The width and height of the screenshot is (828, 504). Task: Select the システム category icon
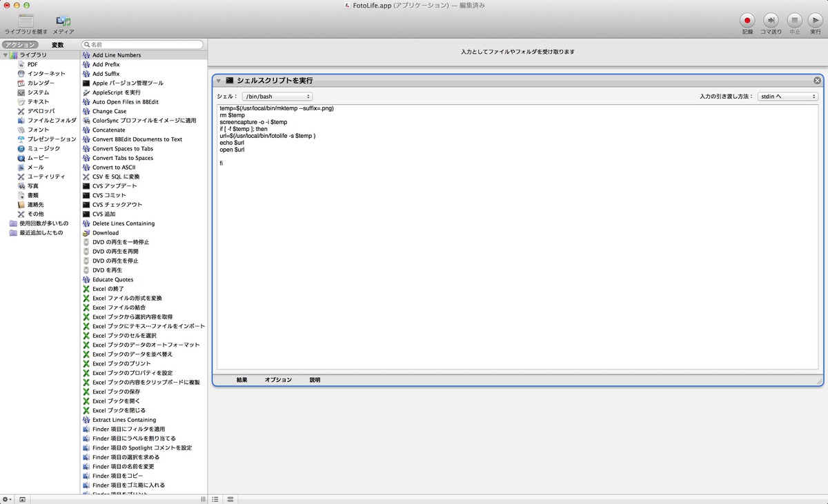point(21,92)
